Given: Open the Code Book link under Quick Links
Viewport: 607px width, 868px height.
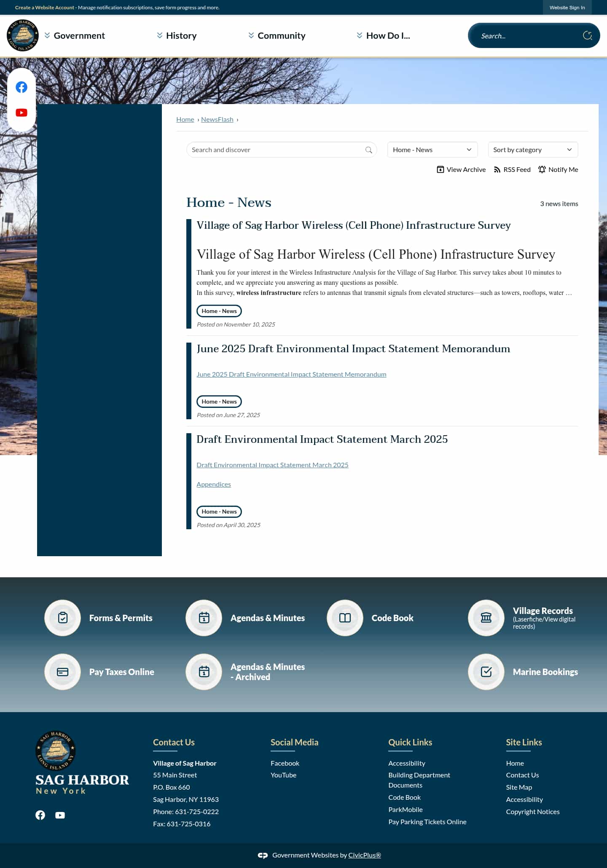Looking at the screenshot, I should tap(405, 798).
